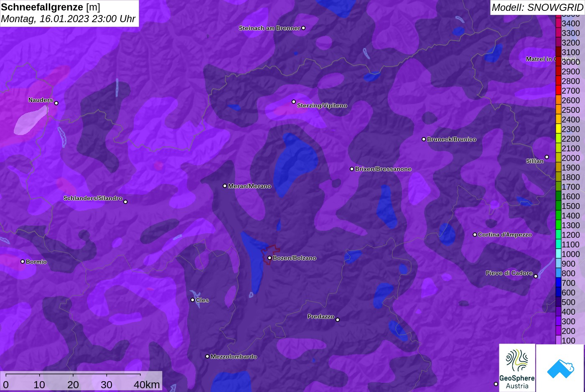Click the Mezzolombardo city marker dot
This screenshot has height=392, width=585.
pos(207,356)
